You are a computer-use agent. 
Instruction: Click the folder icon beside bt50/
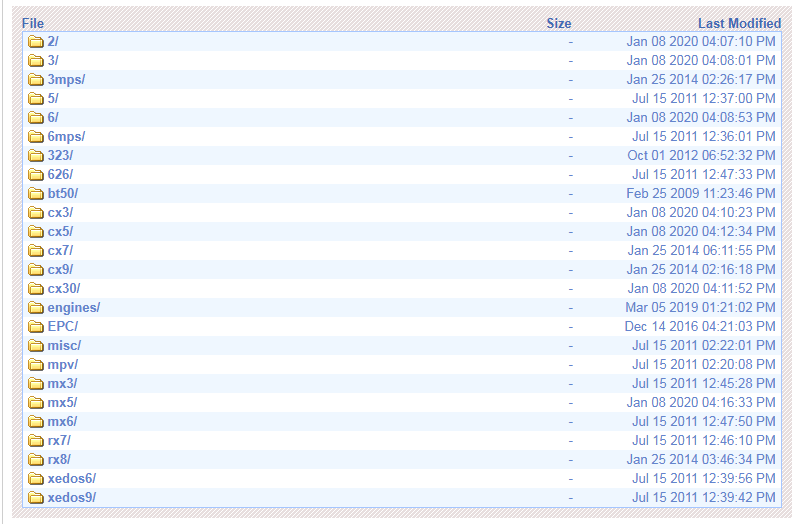[36, 194]
